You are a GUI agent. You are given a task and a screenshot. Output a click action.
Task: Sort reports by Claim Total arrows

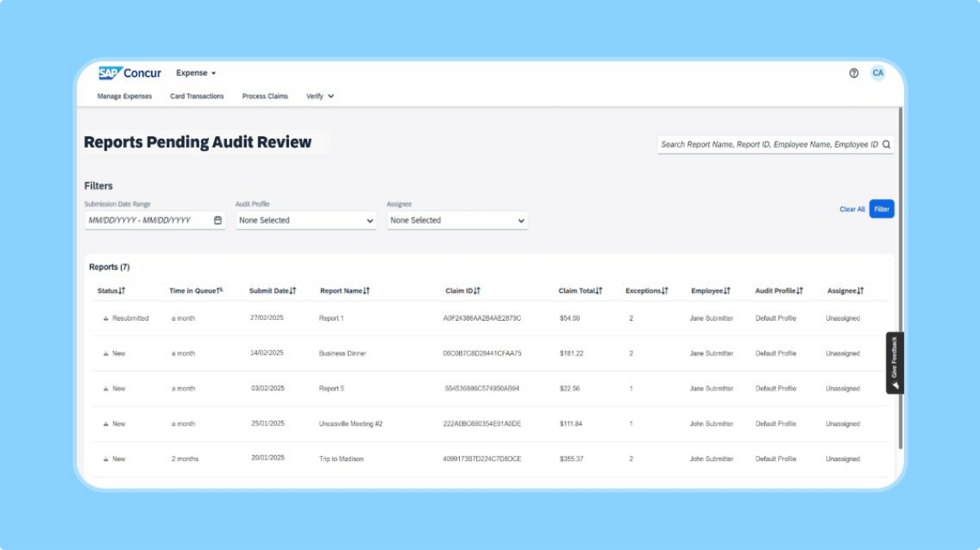[x=599, y=291]
